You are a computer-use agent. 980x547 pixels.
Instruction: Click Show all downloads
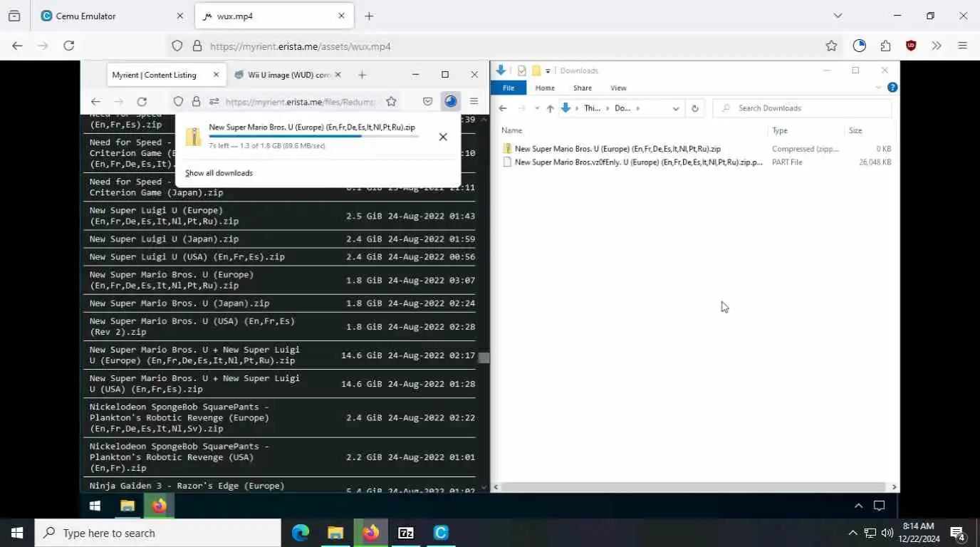[219, 173]
